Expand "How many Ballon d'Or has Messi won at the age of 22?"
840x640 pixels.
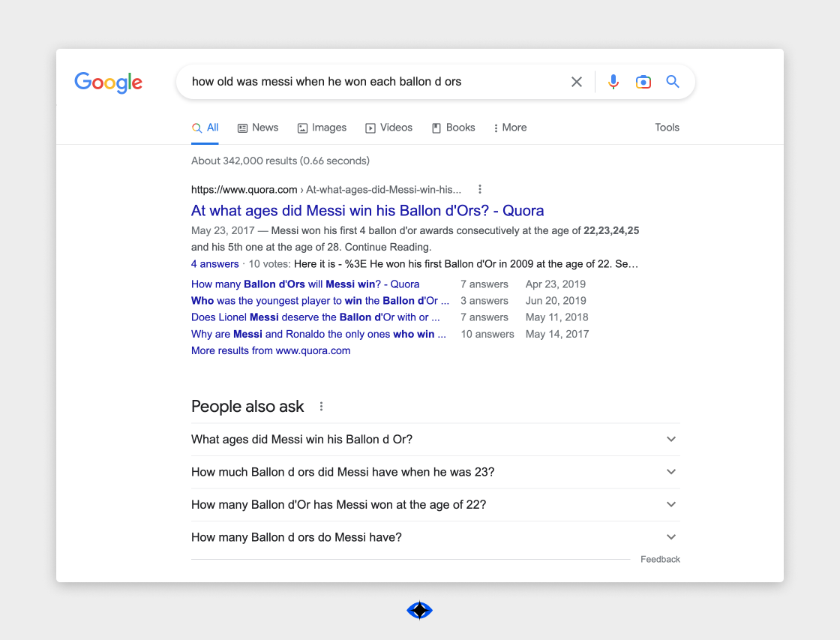(436, 505)
